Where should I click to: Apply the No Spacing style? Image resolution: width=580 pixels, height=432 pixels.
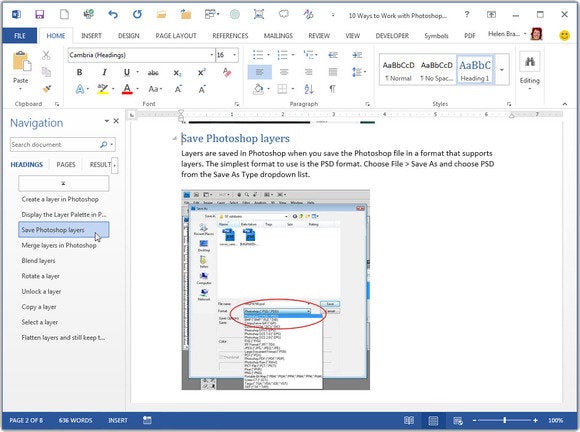(x=436, y=70)
